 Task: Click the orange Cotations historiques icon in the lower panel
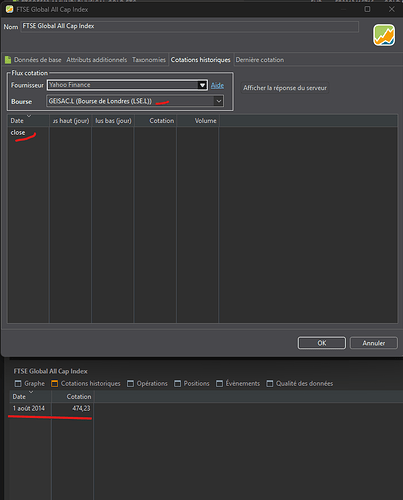(54, 384)
